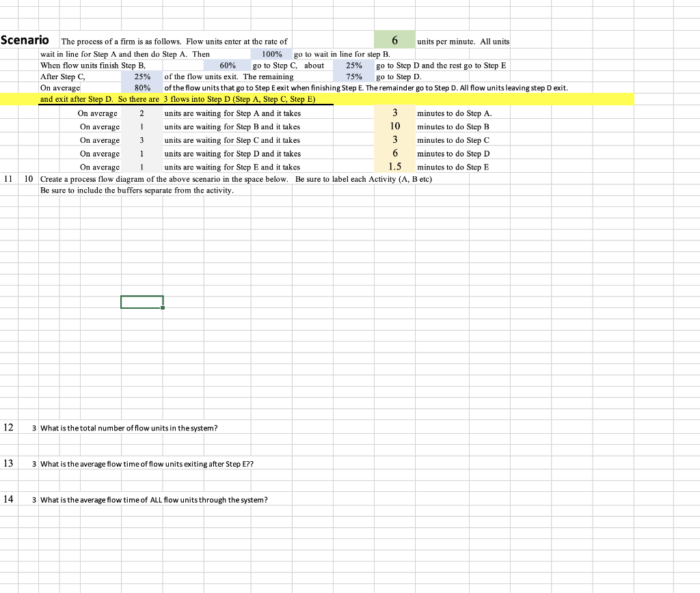Select the 'minutes to do Step A.' label
Image resolution: width=700 pixels, height=593 pixels.
coord(454,113)
